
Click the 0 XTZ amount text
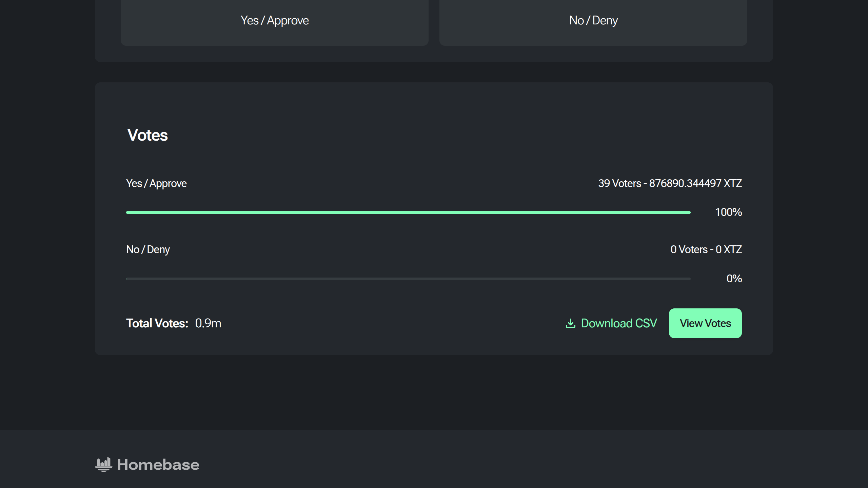[729, 249]
